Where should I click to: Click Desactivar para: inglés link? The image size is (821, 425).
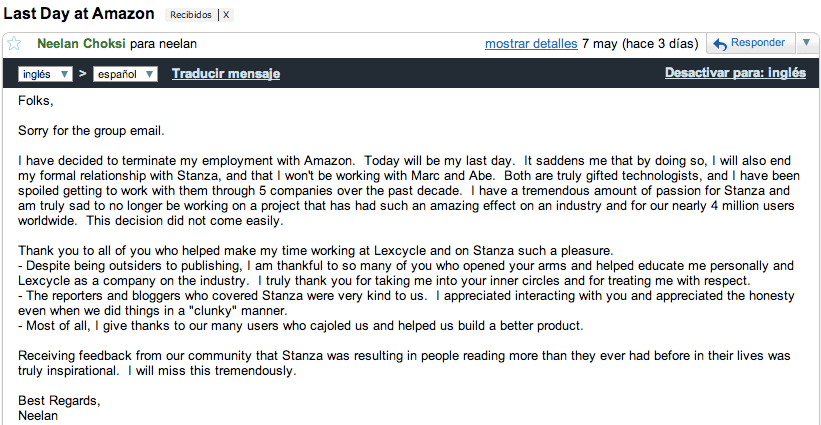[735, 73]
